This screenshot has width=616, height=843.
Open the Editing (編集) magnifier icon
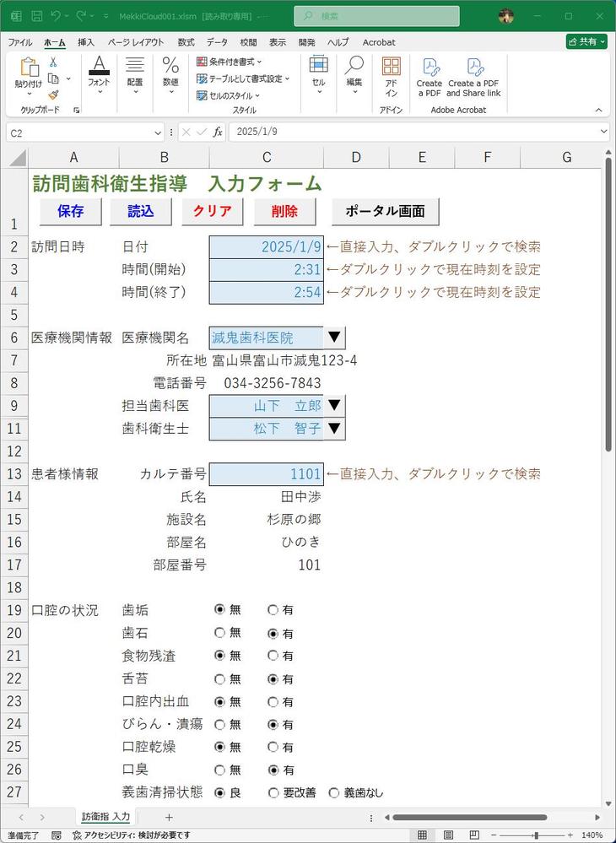tap(354, 66)
